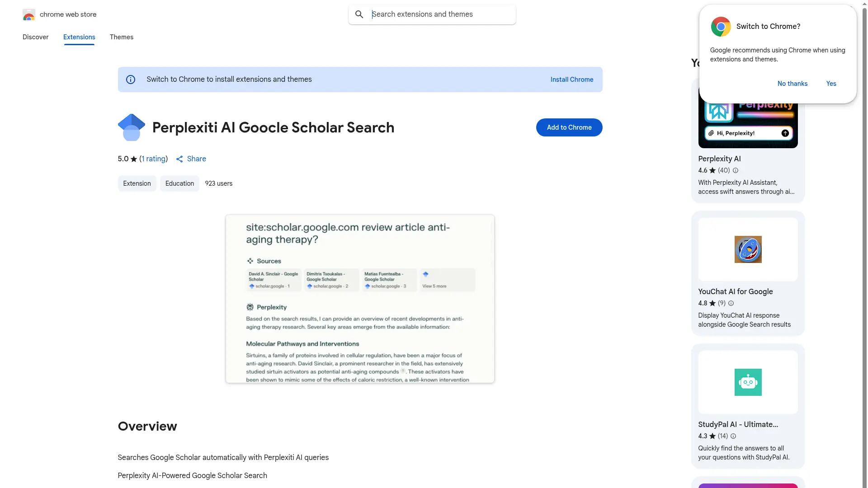Click the Chrome Web Store logo

click(x=29, y=14)
